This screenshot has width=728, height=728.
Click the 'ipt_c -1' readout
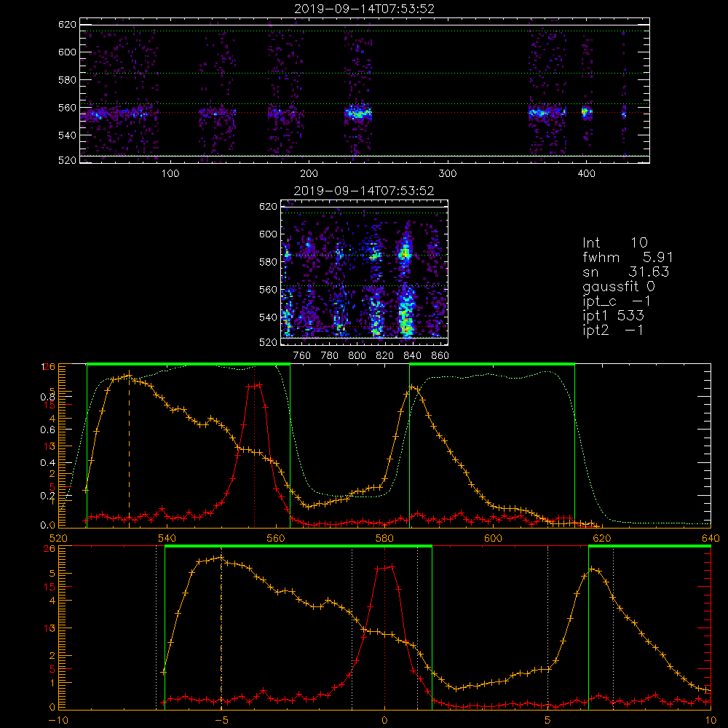[617, 301]
